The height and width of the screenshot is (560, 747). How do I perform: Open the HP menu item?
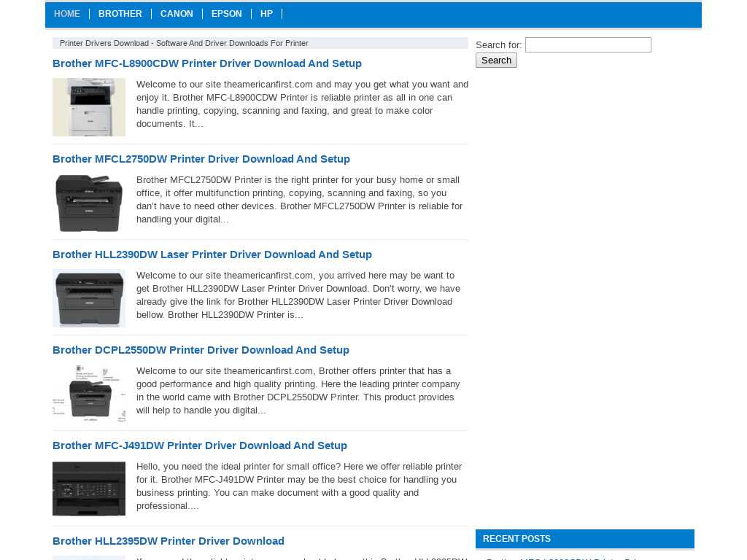[266, 14]
